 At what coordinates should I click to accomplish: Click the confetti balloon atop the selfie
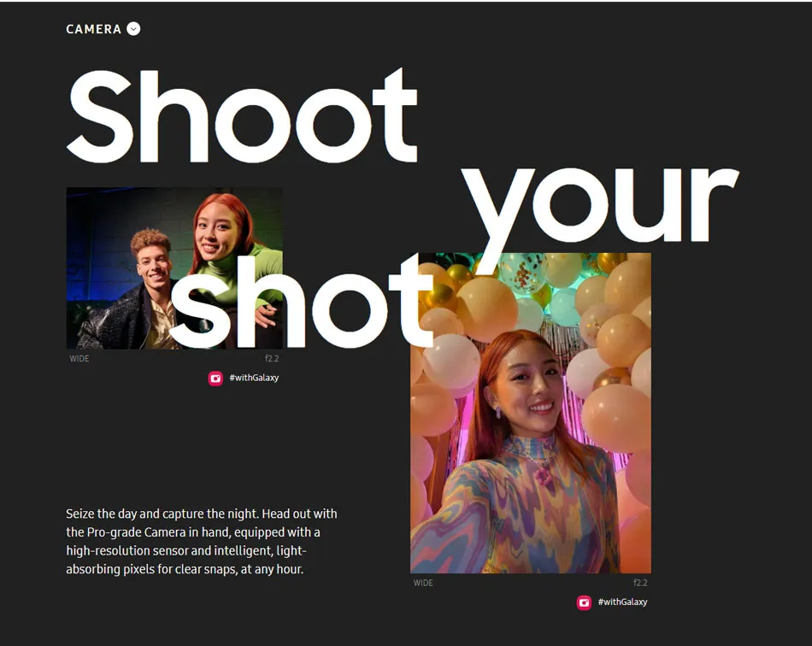tap(523, 272)
